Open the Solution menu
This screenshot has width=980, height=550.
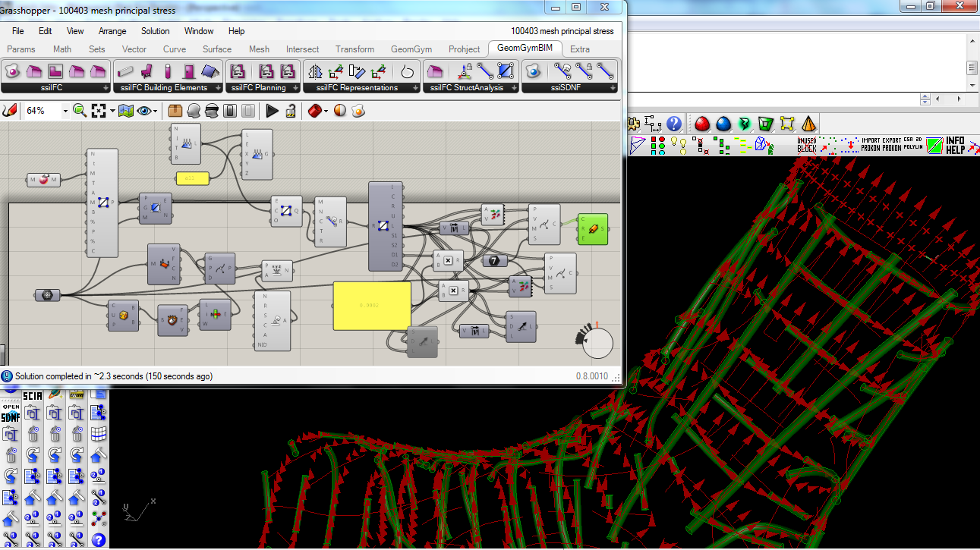click(x=156, y=31)
